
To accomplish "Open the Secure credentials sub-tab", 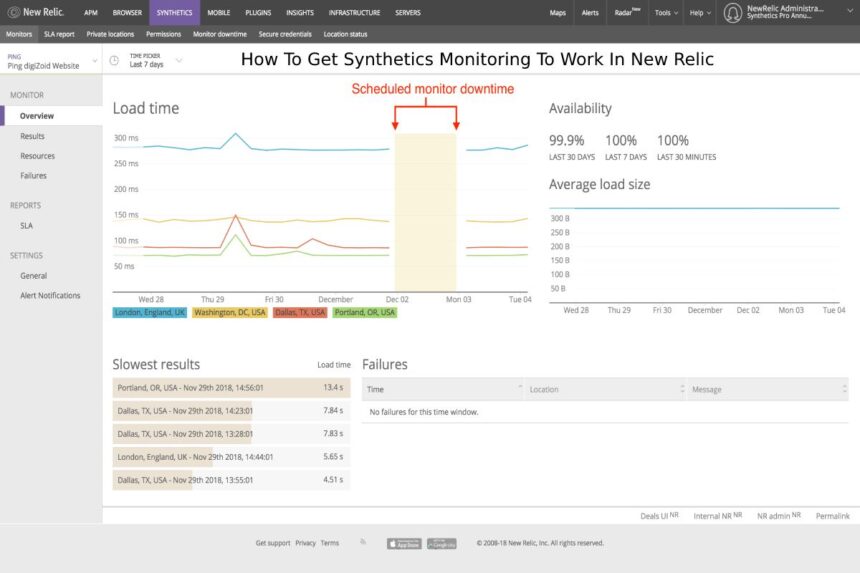I will pyautogui.click(x=285, y=34).
